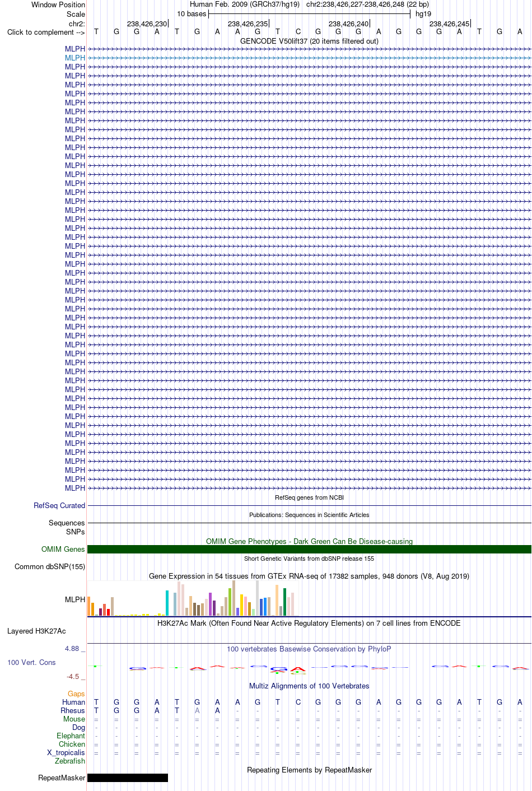This screenshot has height=791, width=532.
Task: Click the tall gray bar in GTEx chart
Action: (257, 598)
